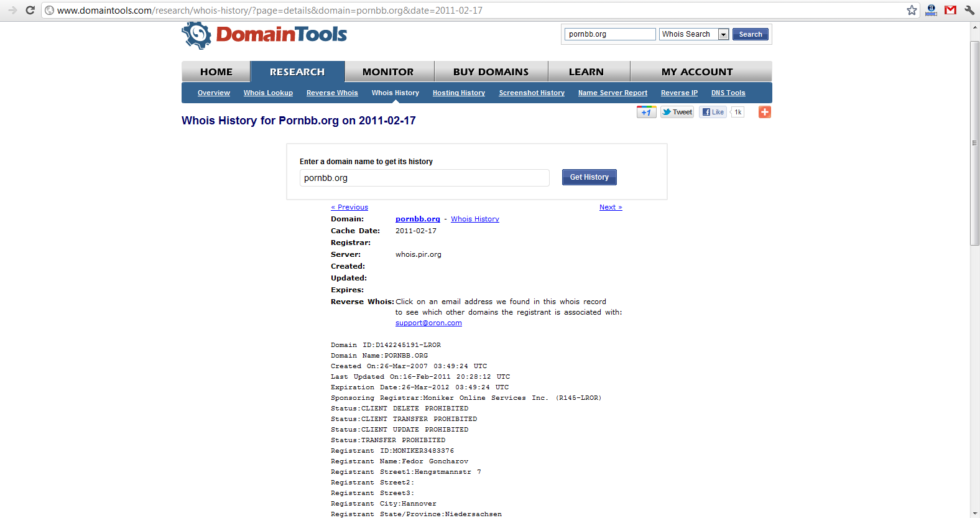This screenshot has height=518, width=980.
Task: Go to Reverse IP subtab
Action: pyautogui.click(x=679, y=93)
